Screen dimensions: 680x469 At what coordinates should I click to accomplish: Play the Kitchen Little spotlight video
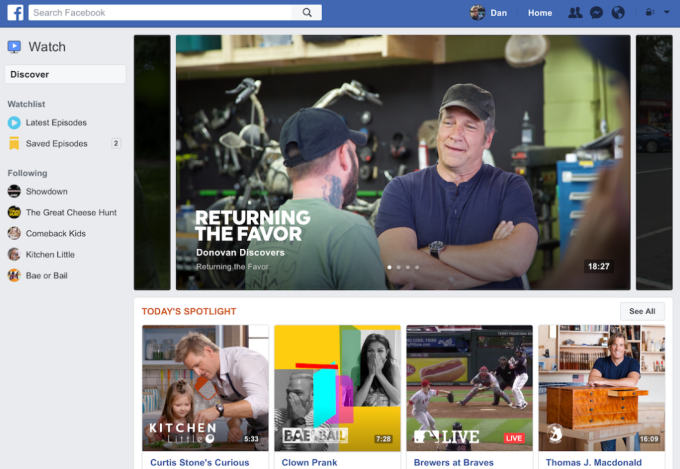click(x=206, y=388)
